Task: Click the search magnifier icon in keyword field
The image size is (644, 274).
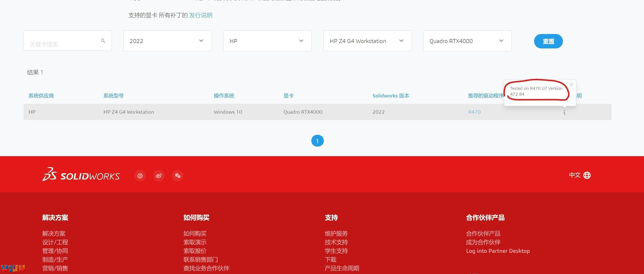Action: pos(103,41)
